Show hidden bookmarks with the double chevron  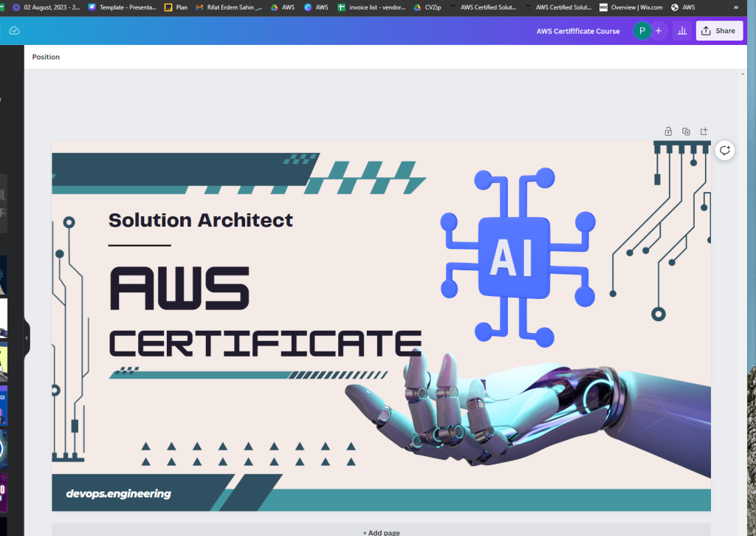tap(736, 7)
